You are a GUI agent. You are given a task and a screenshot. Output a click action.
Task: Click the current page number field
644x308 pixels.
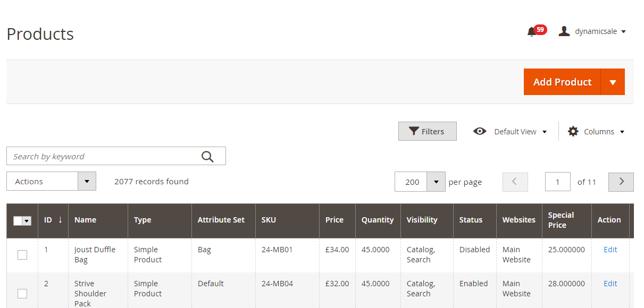(x=557, y=182)
